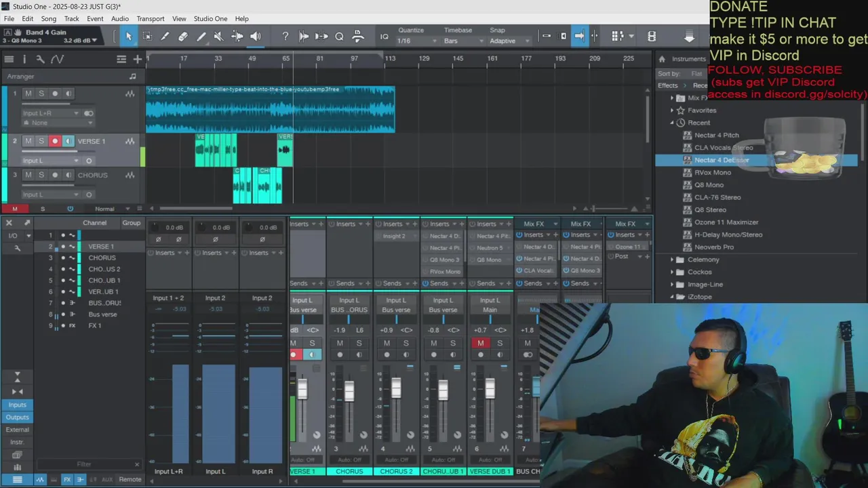Open the inspector 'i' icon
868x488 pixels.
[x=24, y=60]
